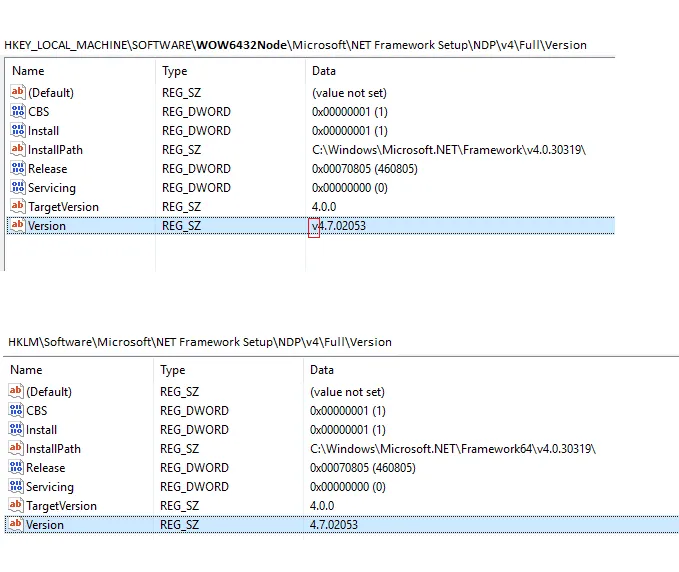The width and height of the screenshot is (679, 572).
Task: Click 0x00000000 (0) in WOW6432Node table
Action: [x=350, y=188]
